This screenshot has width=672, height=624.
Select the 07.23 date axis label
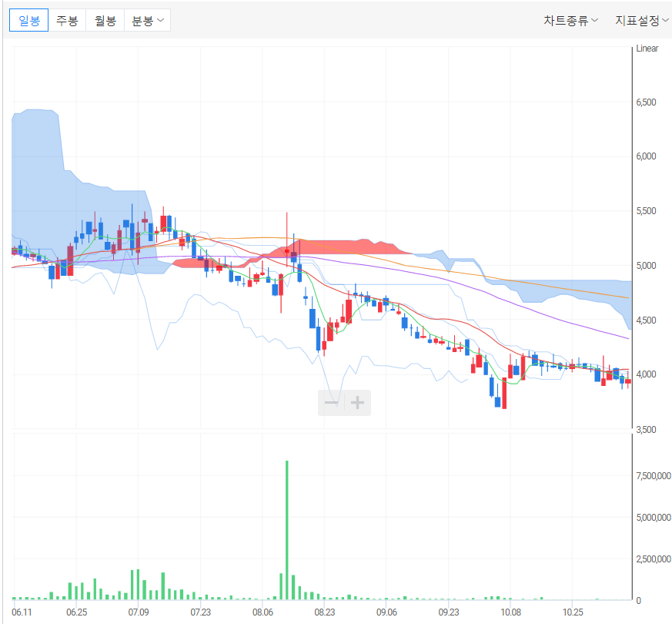(x=201, y=612)
